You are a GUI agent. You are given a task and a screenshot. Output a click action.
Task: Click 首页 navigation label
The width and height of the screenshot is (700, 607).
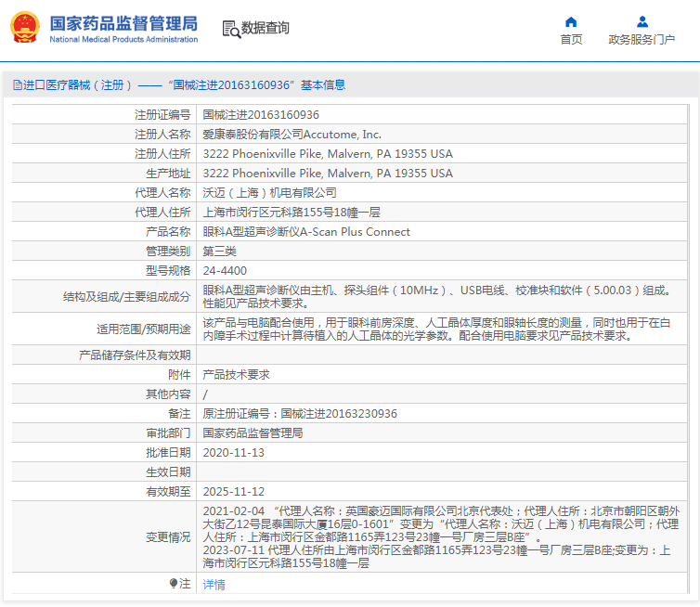click(x=572, y=39)
